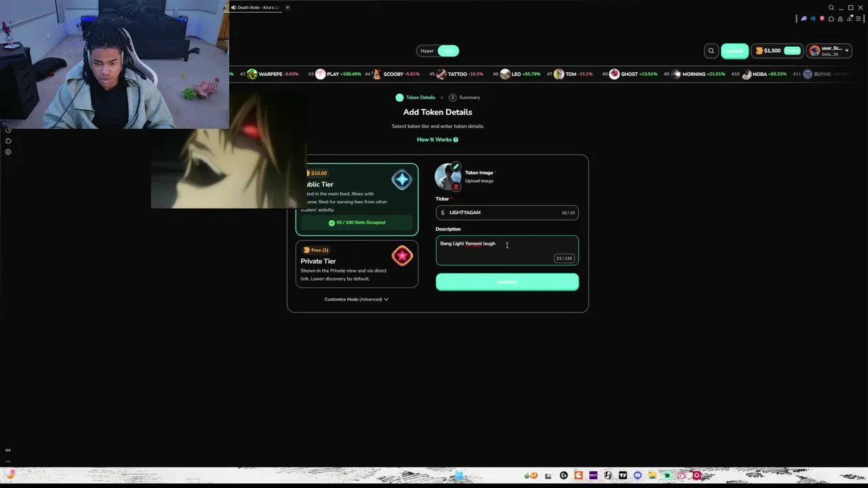Open the browser hamburger menu
The image size is (868, 488).
tap(859, 19)
